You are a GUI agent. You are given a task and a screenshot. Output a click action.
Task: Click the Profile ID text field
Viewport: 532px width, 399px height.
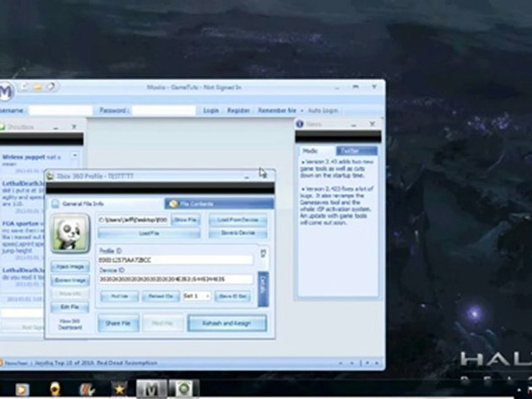pos(176,260)
